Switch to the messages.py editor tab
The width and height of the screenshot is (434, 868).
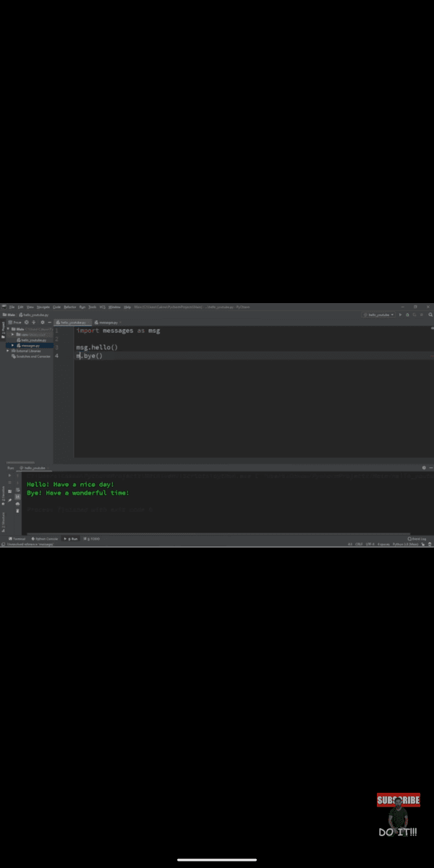pos(107,322)
